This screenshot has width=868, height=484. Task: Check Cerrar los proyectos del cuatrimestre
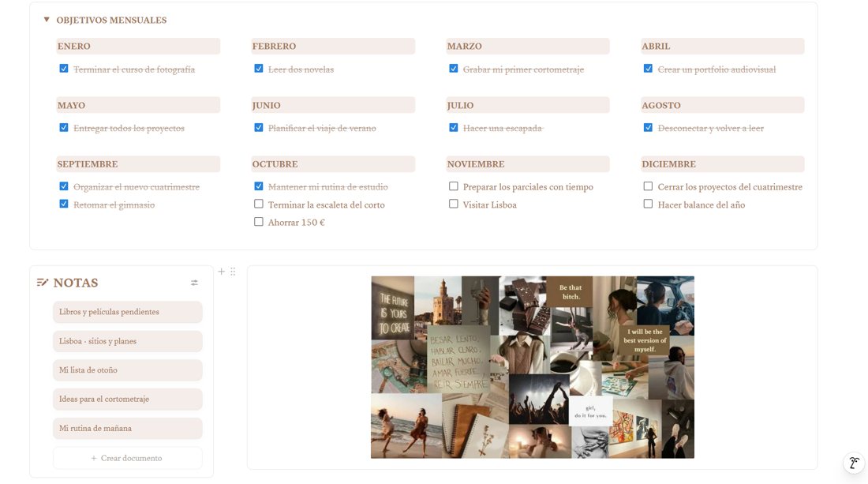point(648,186)
